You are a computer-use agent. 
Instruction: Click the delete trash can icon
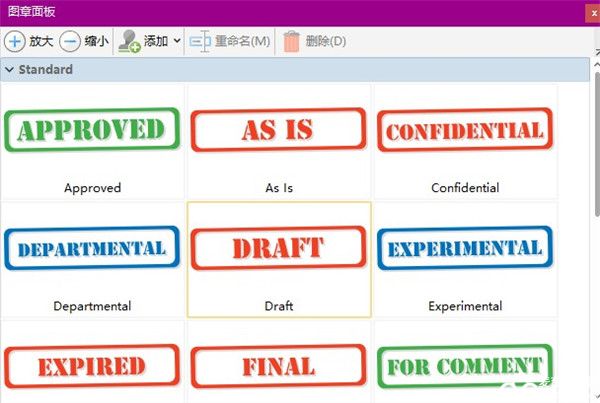(x=291, y=41)
